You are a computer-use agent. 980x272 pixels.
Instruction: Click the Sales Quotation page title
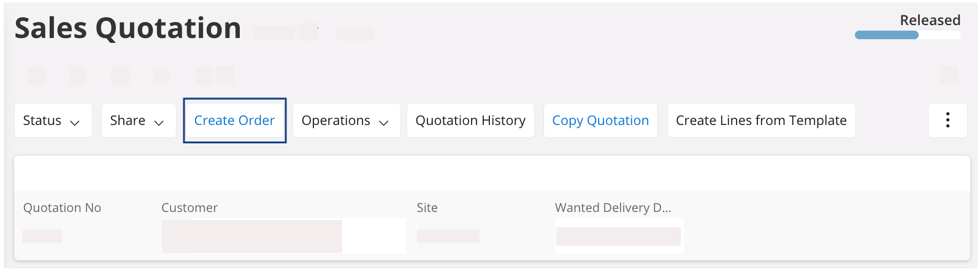128,28
